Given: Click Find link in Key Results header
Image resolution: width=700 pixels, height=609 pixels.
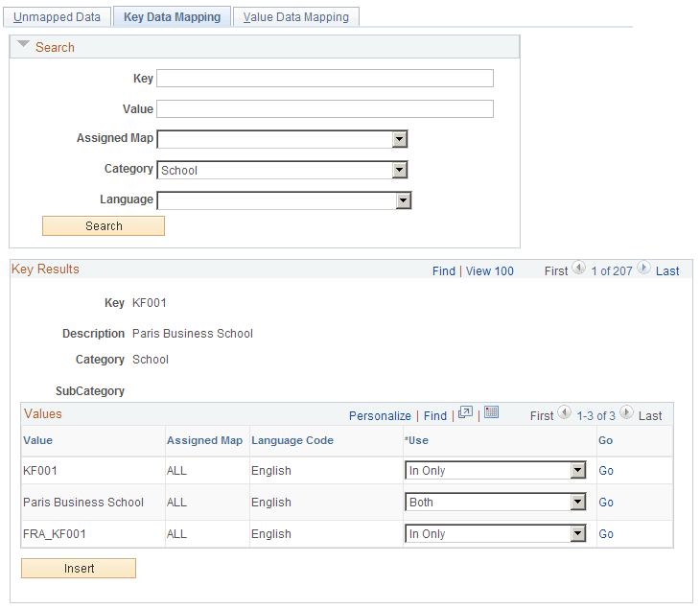Looking at the screenshot, I should pyautogui.click(x=444, y=271).
